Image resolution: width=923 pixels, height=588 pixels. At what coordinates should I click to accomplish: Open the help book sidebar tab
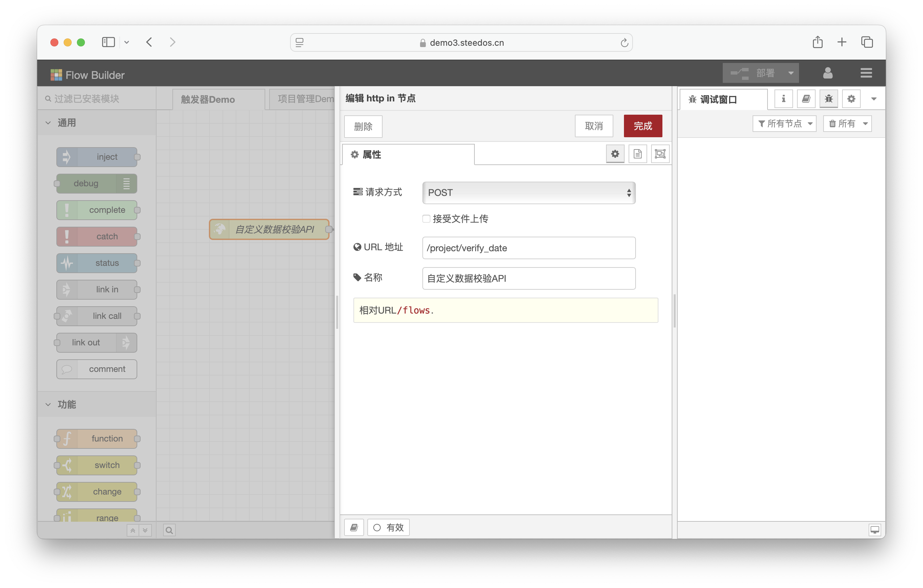[806, 99]
